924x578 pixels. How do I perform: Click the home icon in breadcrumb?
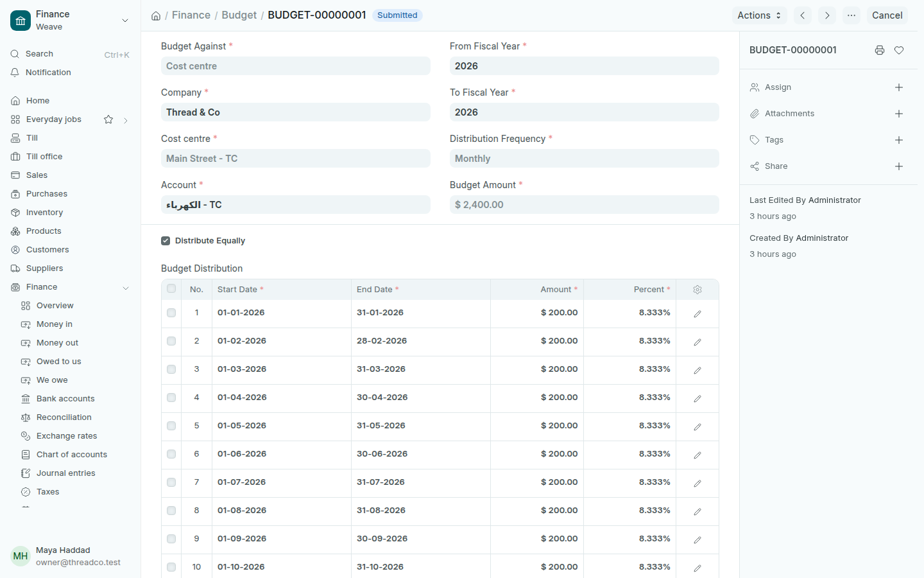[x=156, y=15]
